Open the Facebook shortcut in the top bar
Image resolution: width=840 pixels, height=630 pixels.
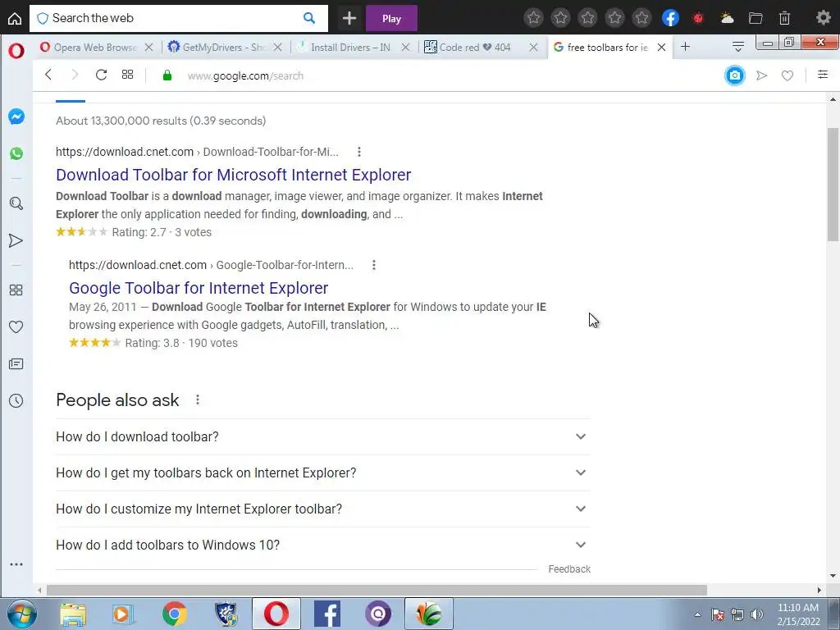pyautogui.click(x=670, y=18)
